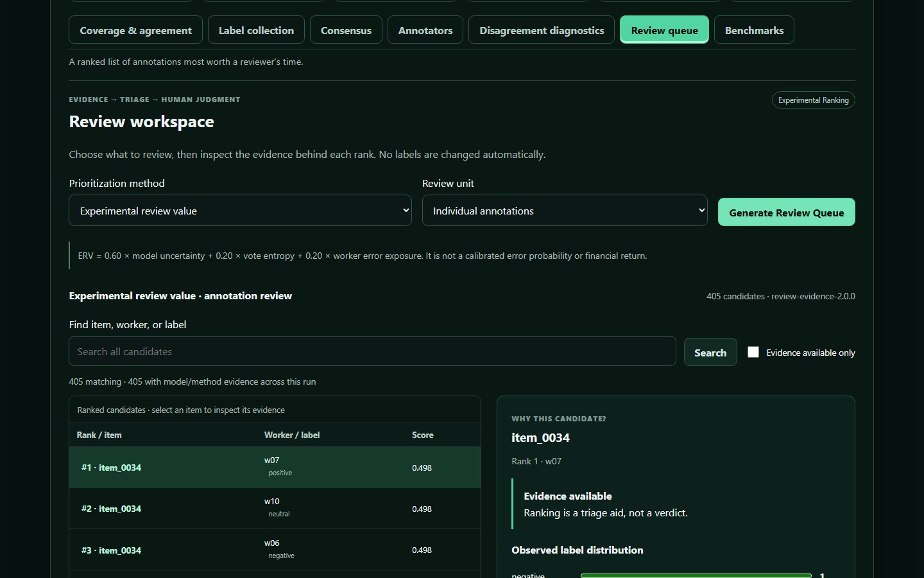Click the Score column header
Viewport: 924px width, 578px height.
click(x=422, y=435)
